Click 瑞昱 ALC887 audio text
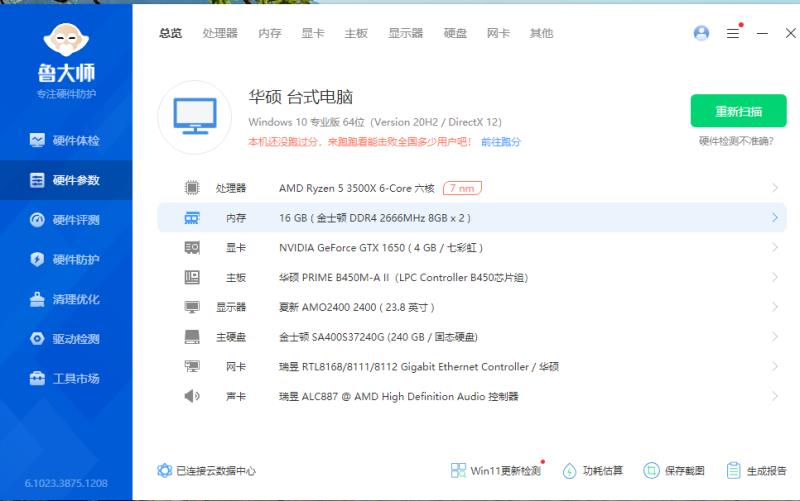The image size is (800, 501). [398, 396]
